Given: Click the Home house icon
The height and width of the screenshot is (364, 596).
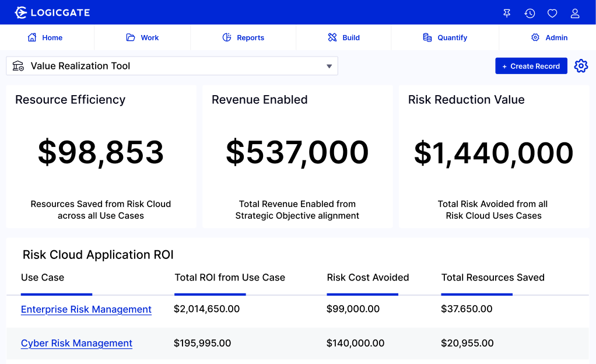Looking at the screenshot, I should (x=32, y=37).
